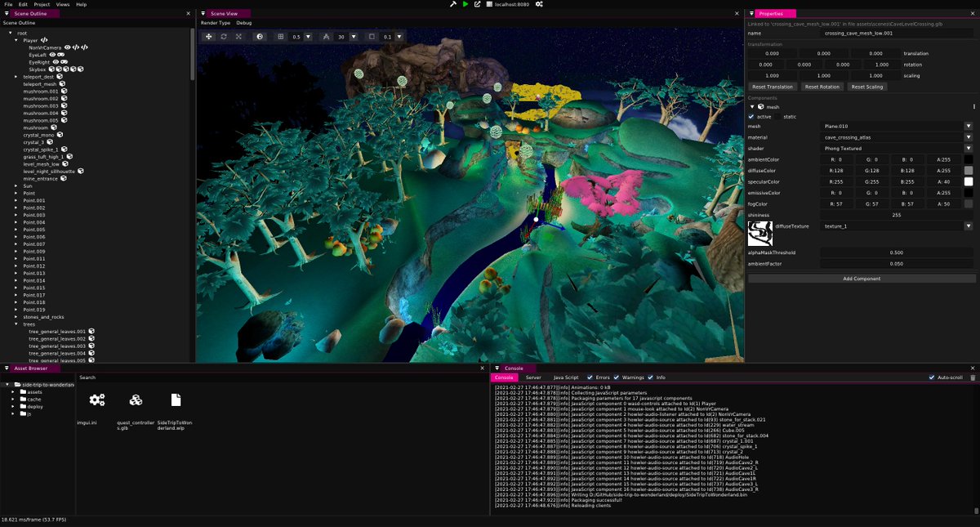Image resolution: width=980 pixels, height=527 pixels.
Task: Collapse the root node in Scene Outline
Action: click(10, 33)
